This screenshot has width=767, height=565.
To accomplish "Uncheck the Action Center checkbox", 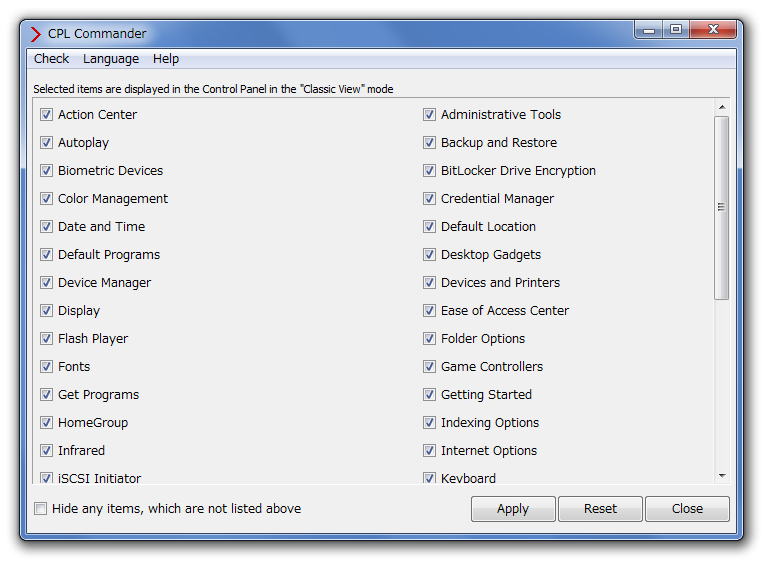I will point(46,114).
